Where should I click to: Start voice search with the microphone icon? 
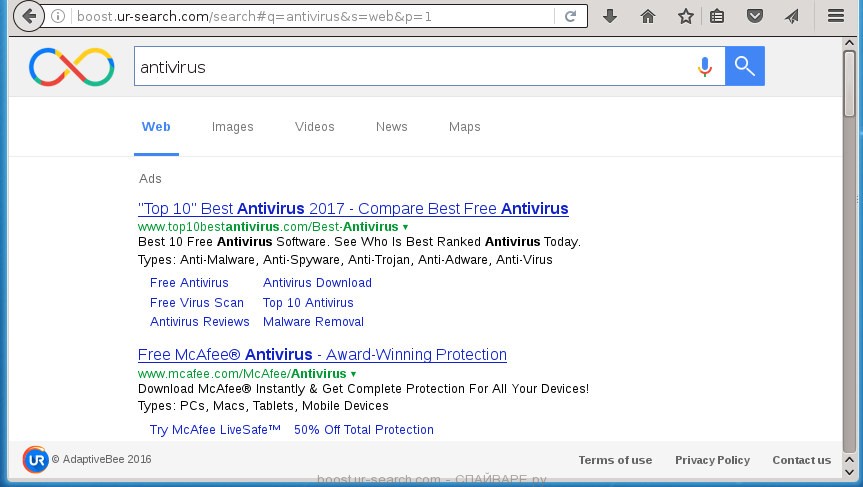click(x=705, y=67)
